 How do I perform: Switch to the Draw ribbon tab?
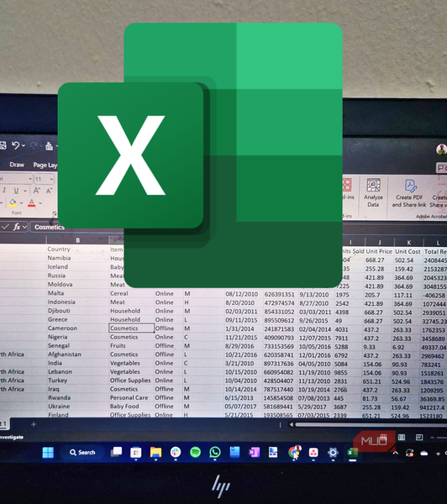tap(17, 165)
